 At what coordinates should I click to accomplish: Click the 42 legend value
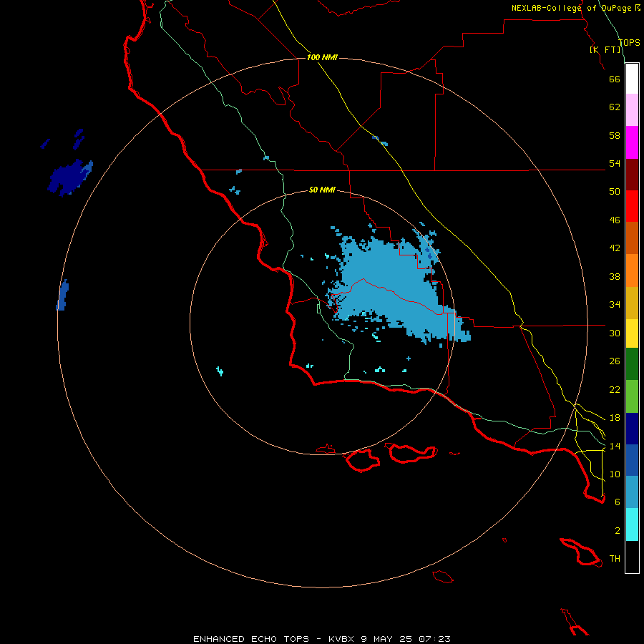(615, 248)
